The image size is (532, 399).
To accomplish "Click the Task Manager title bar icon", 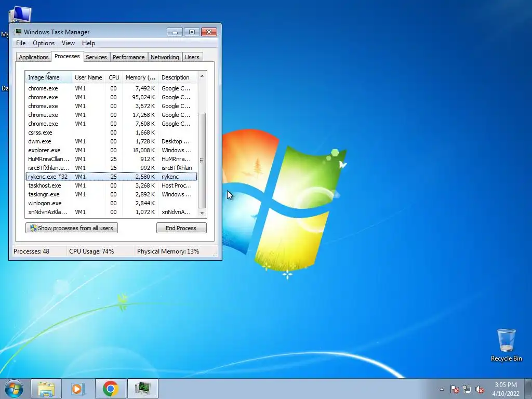I will pos(18,32).
